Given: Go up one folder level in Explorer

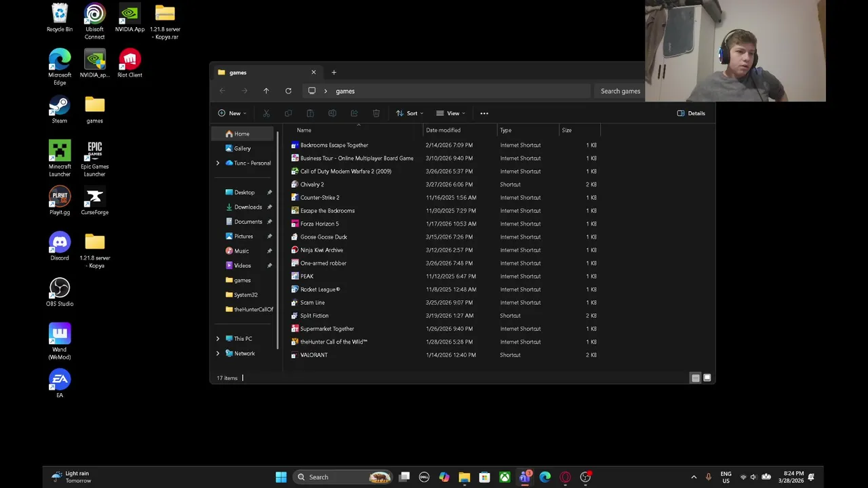Looking at the screenshot, I should 266,91.
